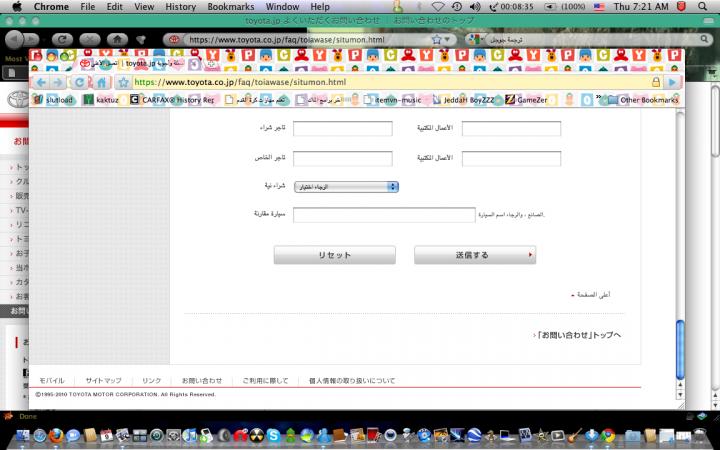Screen dimensions: 720x450
Task: Open the kaktuz bookmark
Action: tap(101, 100)
